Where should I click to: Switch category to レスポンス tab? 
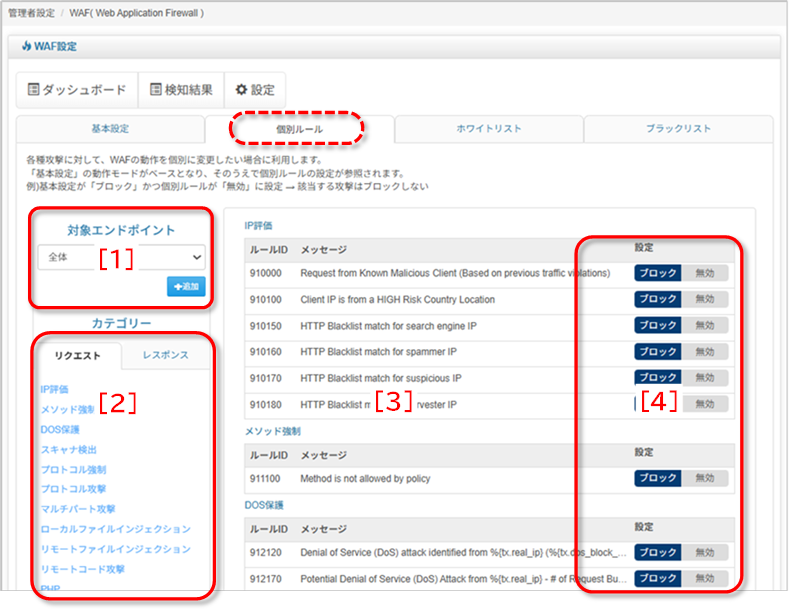click(x=165, y=356)
